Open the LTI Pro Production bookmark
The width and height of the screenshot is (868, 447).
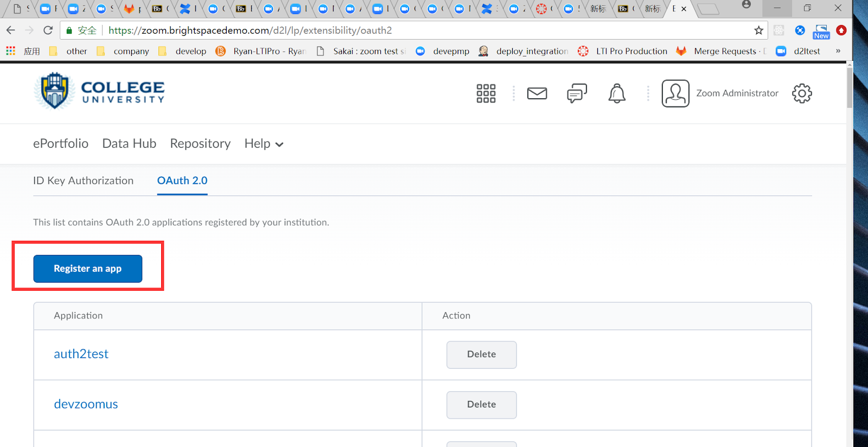pos(623,51)
